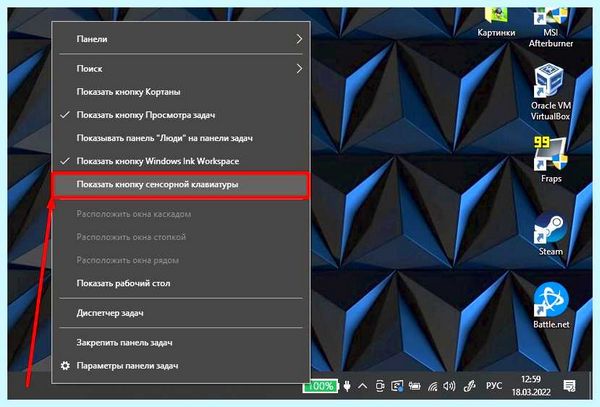Enable Показать кнопку сенсорной клавиатуры
Screen dimensions: 600x407
coord(181,185)
